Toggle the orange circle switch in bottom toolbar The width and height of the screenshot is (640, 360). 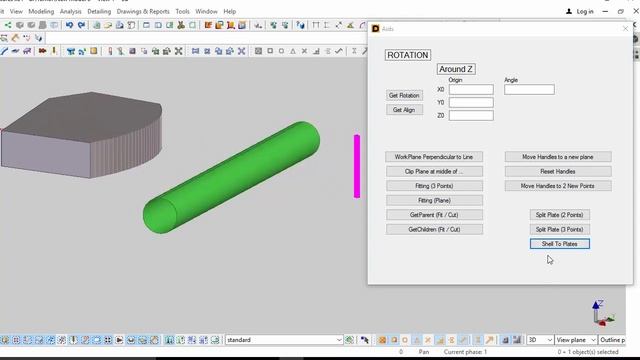(405, 340)
